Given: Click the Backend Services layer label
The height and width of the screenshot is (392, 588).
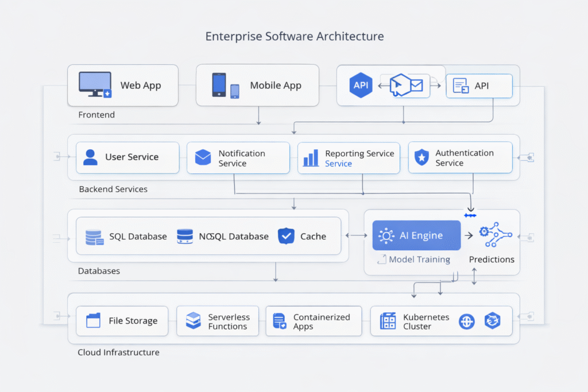Looking at the screenshot, I should coord(113,189).
